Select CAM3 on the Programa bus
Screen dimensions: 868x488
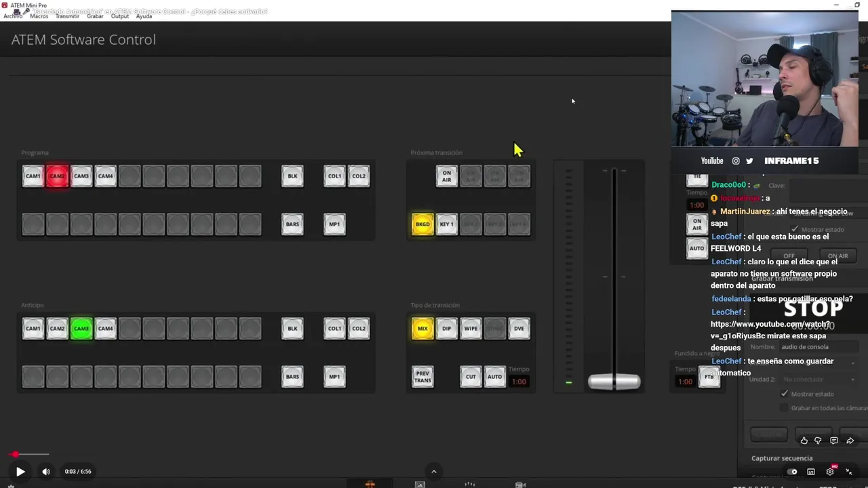coord(81,176)
